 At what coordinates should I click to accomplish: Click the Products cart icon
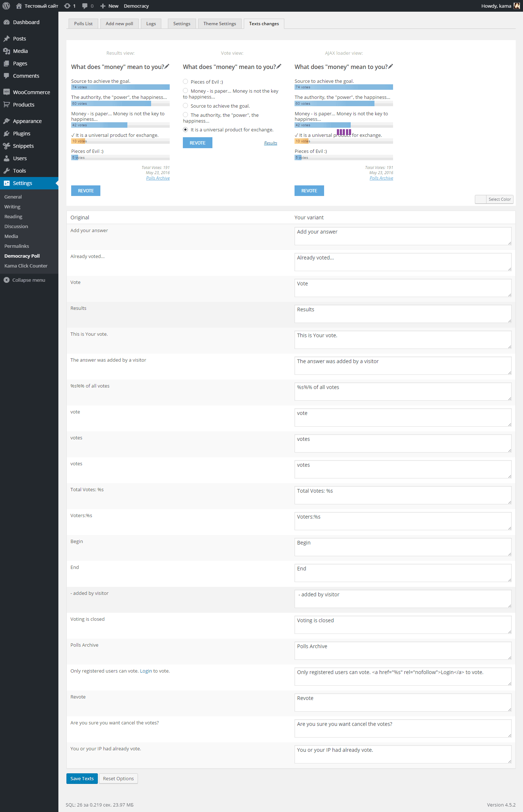[x=7, y=105]
